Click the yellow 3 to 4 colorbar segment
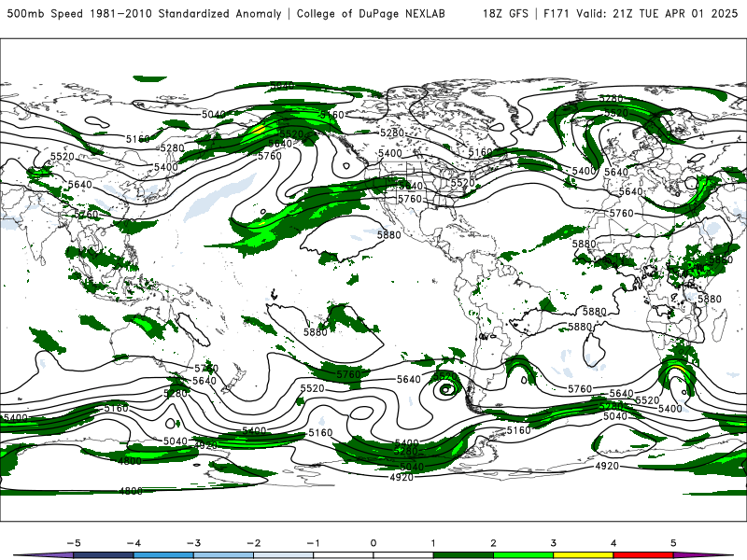 (x=583, y=555)
